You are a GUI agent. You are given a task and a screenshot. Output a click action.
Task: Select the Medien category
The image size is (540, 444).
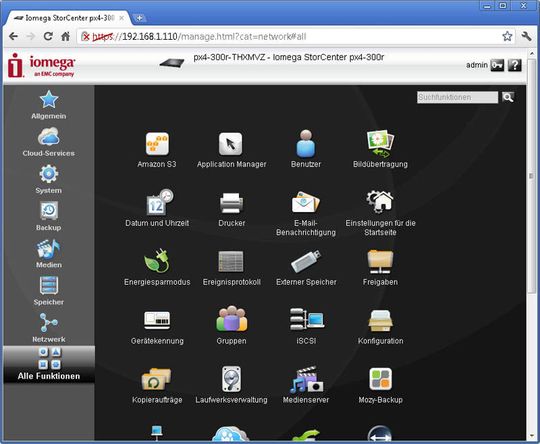pyautogui.click(x=49, y=254)
